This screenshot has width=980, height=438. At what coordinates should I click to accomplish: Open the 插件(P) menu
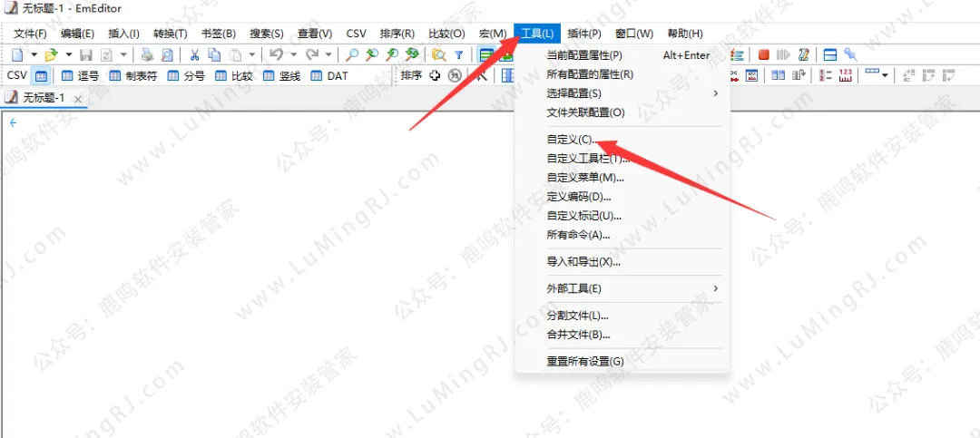coord(584,34)
